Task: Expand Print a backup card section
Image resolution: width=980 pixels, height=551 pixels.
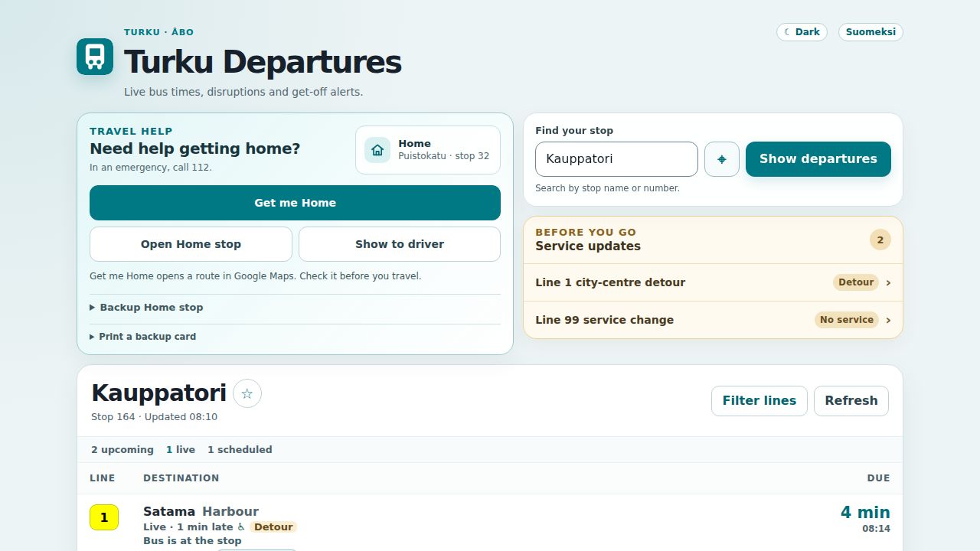Action: [x=295, y=337]
